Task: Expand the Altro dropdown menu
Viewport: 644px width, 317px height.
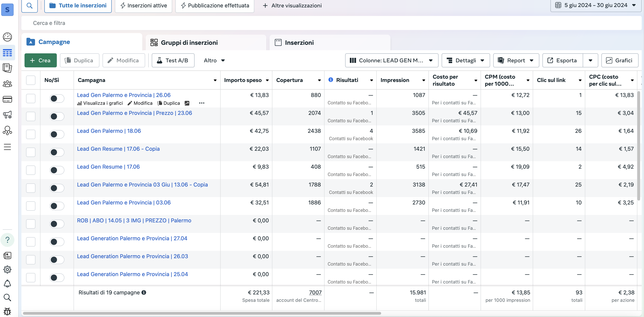Action: click(214, 60)
